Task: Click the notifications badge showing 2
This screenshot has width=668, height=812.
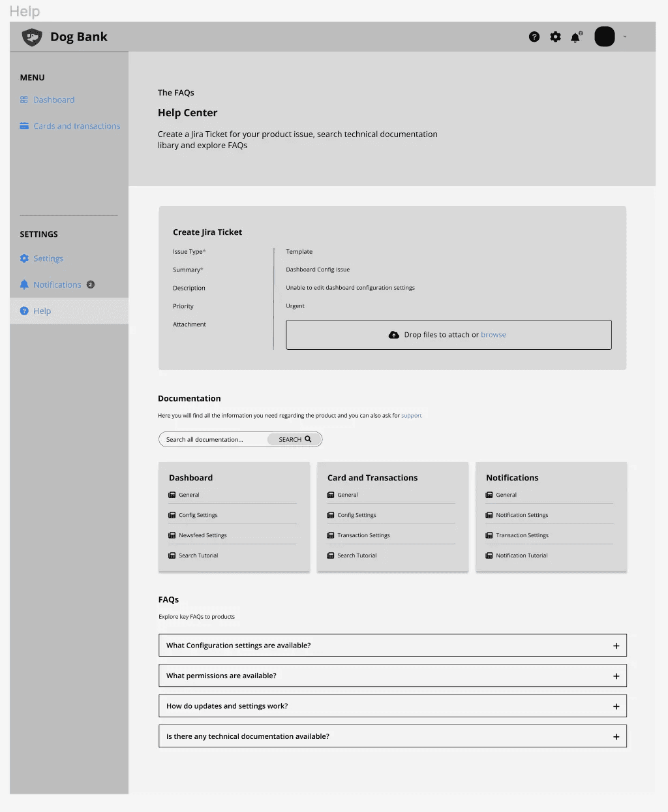Action: (x=91, y=285)
